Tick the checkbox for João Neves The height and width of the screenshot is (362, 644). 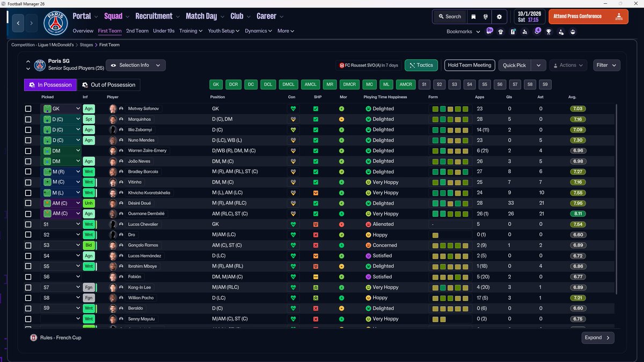(x=28, y=161)
